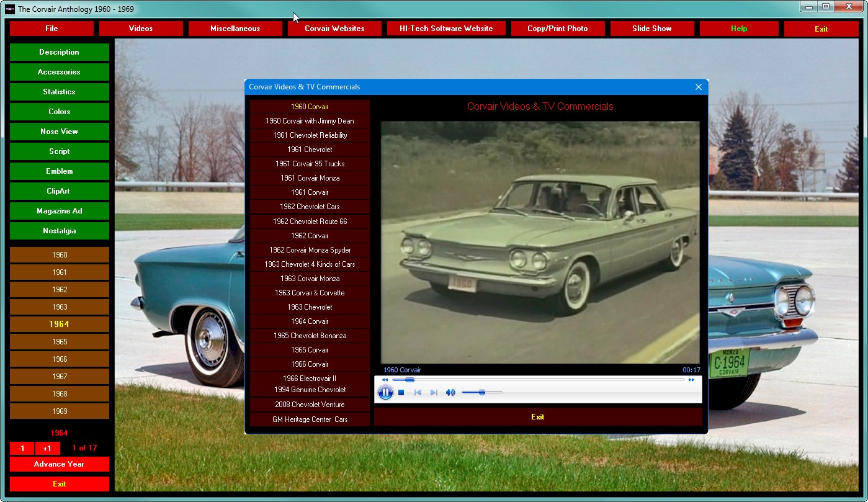Select model year 1966
This screenshot has width=868, height=502.
60,359
